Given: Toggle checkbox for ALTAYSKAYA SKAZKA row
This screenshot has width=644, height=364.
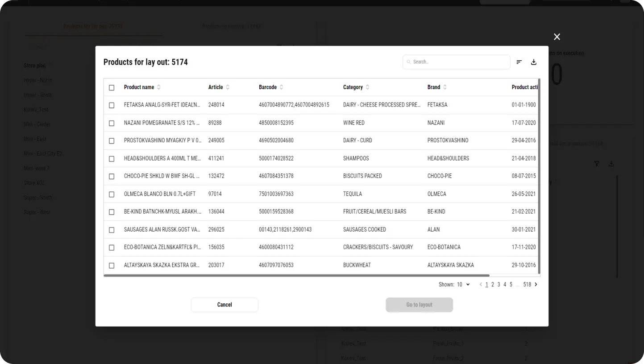Looking at the screenshot, I should [x=112, y=265].
